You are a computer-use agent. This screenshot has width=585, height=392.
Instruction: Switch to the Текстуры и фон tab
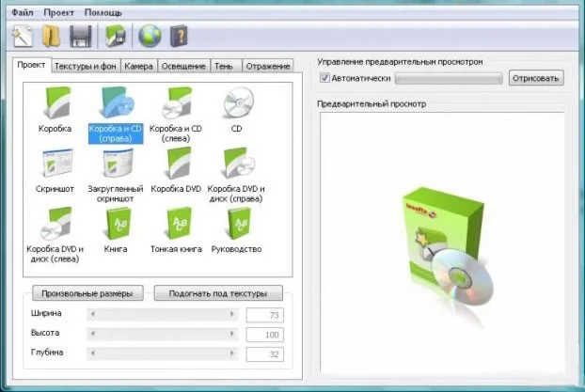point(86,67)
